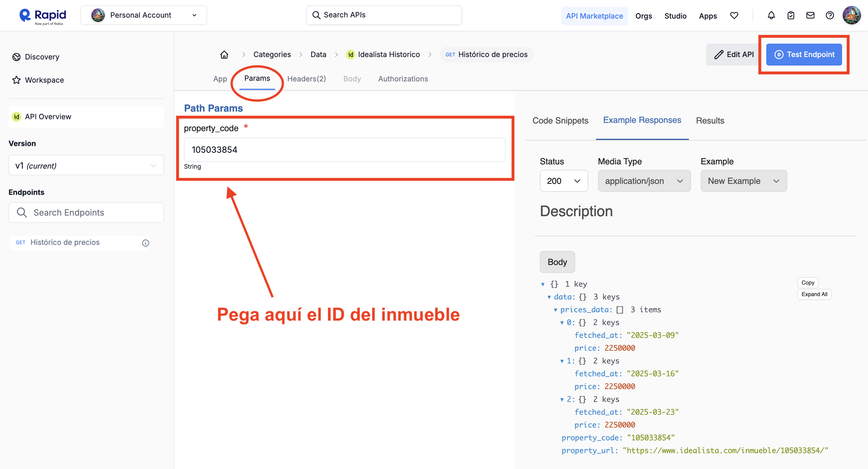The width and height of the screenshot is (868, 469).
Task: Collapse the prices_data array node
Action: point(556,310)
